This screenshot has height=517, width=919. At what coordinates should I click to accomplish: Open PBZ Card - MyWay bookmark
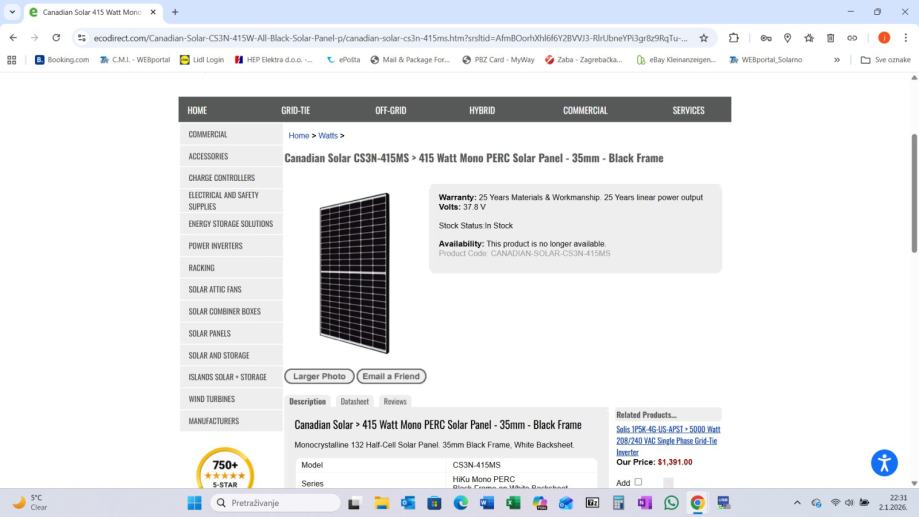pyautogui.click(x=498, y=60)
